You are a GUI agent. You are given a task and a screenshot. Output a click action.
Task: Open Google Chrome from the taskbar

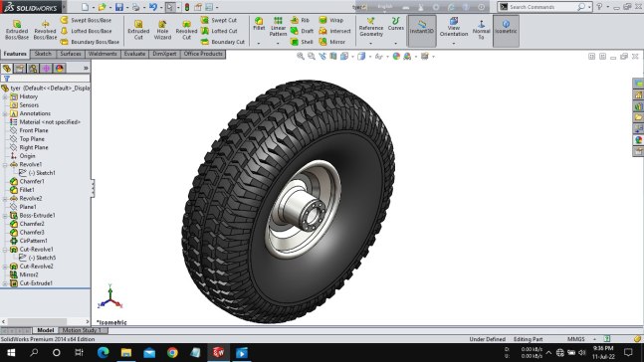(172, 353)
